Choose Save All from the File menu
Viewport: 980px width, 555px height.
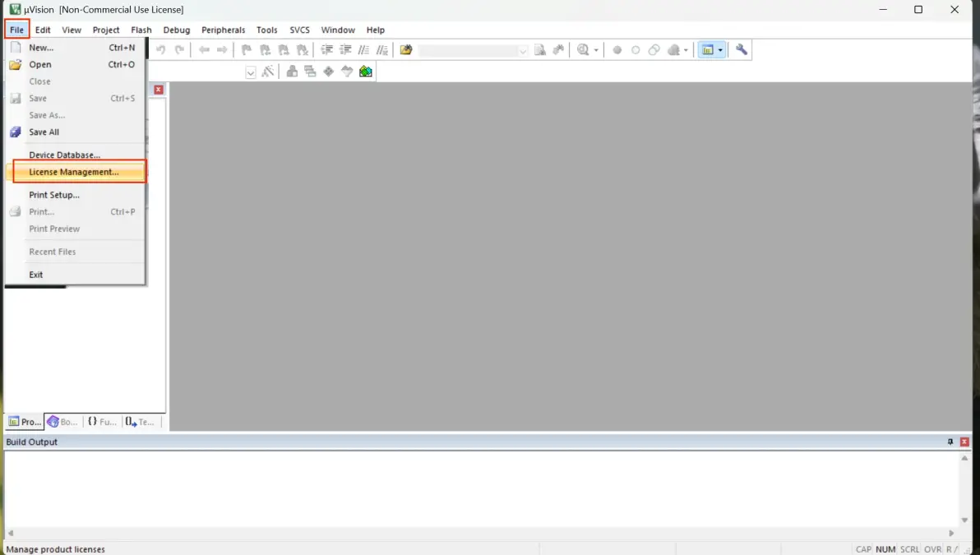(x=75, y=132)
